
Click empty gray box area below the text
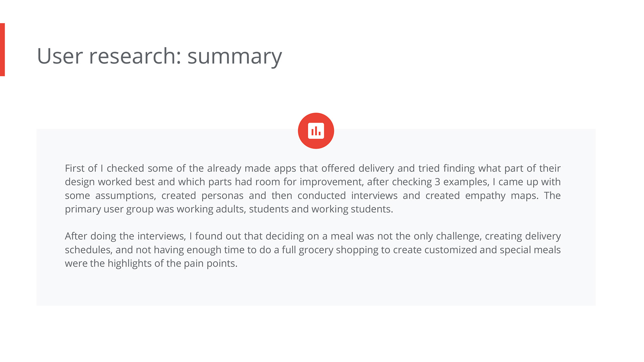tap(315, 288)
